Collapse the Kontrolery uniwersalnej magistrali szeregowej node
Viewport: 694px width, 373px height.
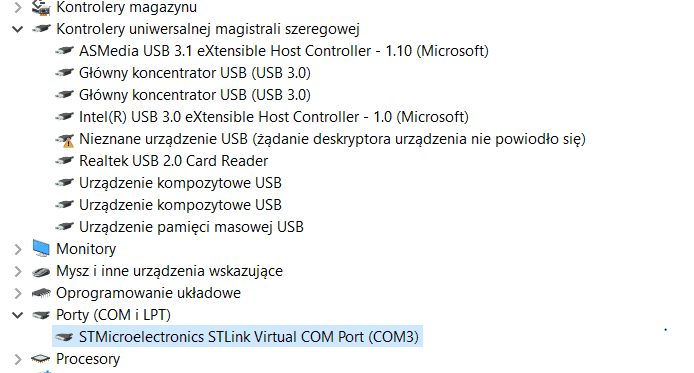click(18, 30)
